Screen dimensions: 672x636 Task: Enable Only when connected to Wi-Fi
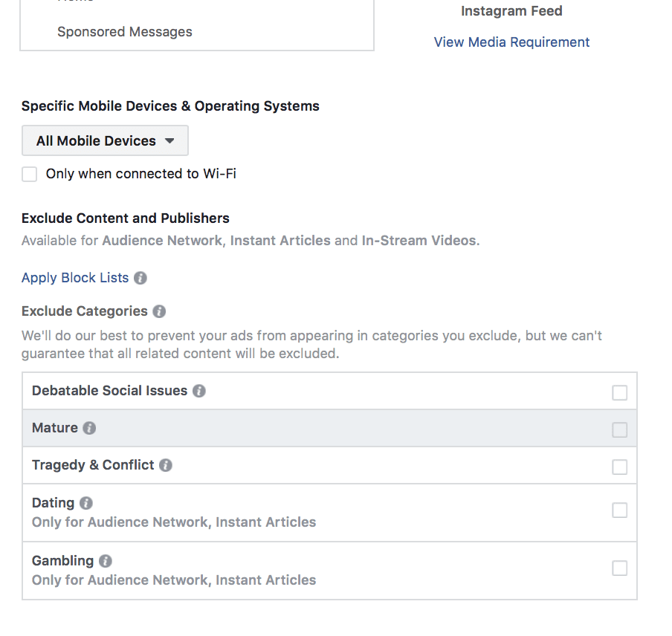[x=30, y=175]
